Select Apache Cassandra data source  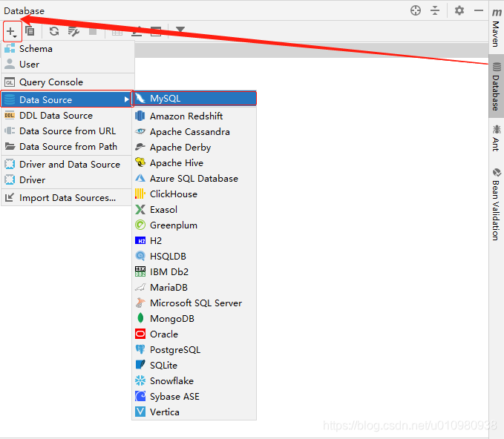(194, 132)
